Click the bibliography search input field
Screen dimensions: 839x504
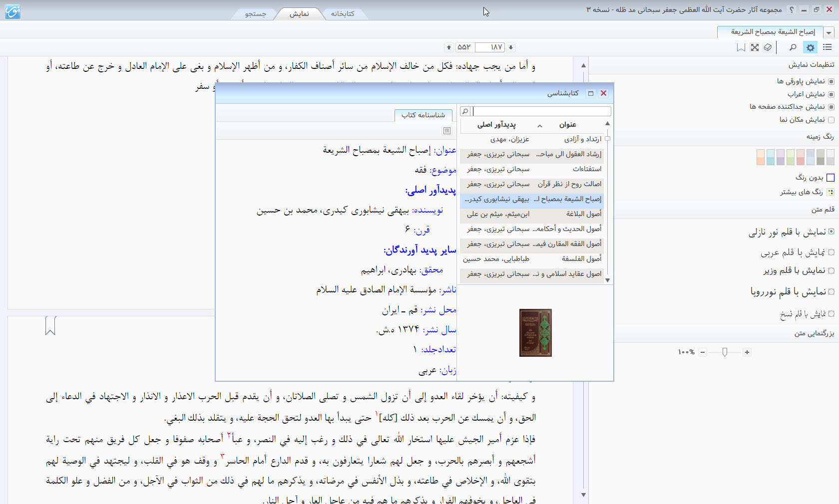(x=542, y=111)
